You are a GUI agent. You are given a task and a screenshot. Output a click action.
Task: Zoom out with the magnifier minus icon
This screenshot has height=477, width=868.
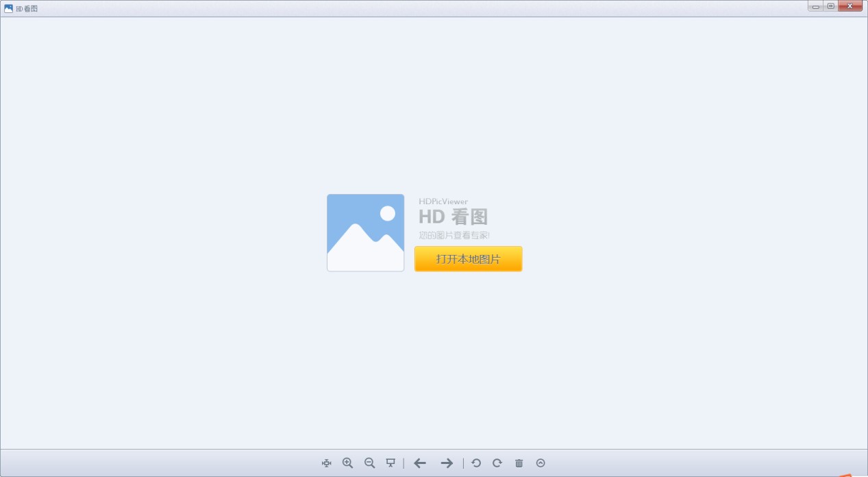(370, 463)
